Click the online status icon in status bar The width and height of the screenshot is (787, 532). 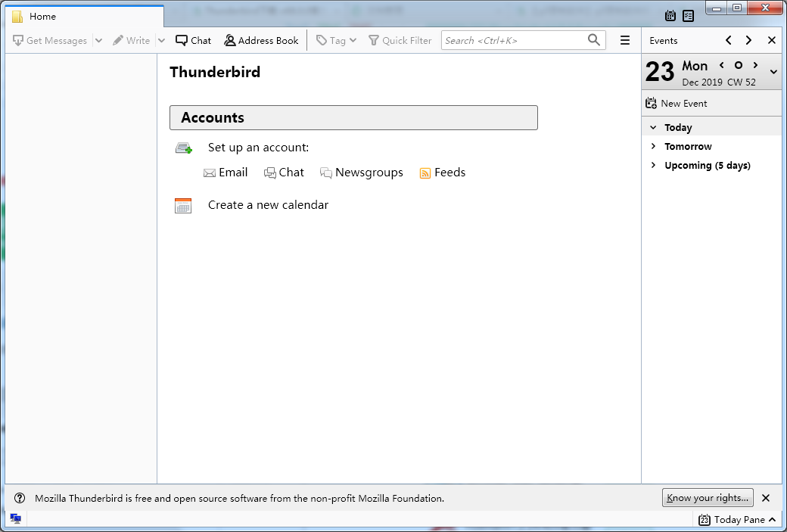click(16, 519)
